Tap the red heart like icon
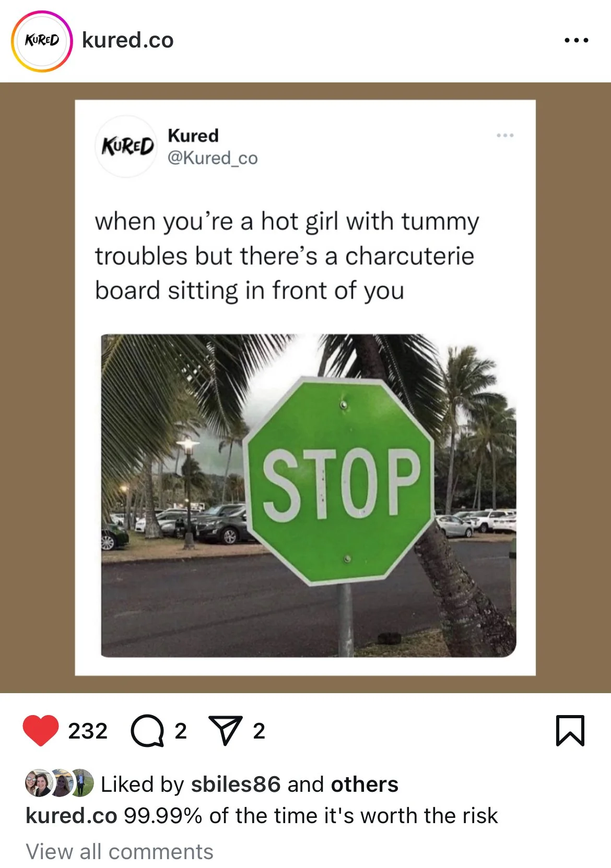Image resolution: width=611 pixels, height=868 pixels. 41,730
